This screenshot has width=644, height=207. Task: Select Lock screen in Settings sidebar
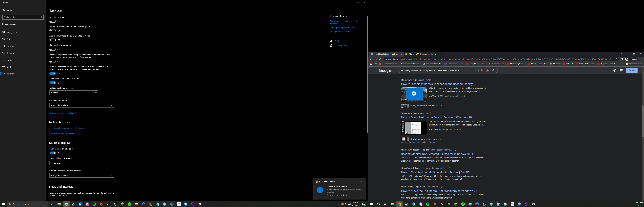click(x=12, y=46)
